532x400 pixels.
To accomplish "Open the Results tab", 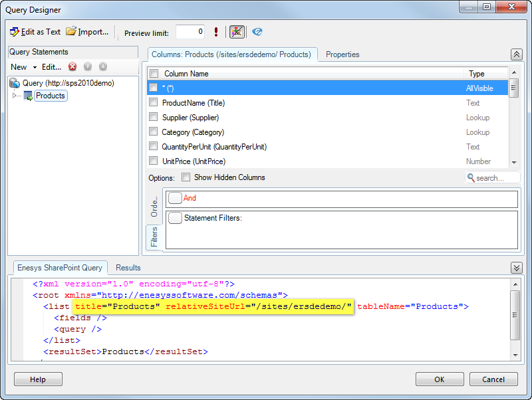I will coord(128,267).
